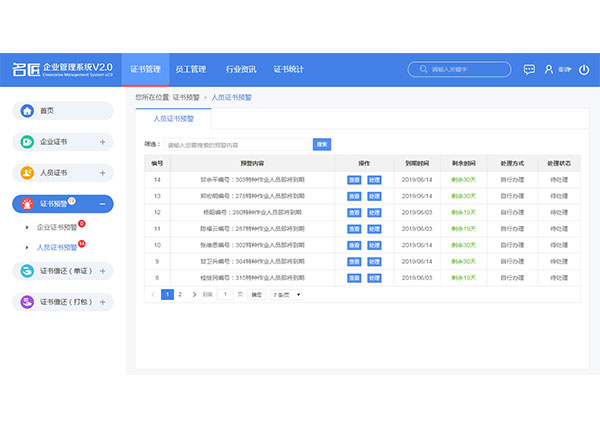Viewport: 600px width, 429px height.
Task: Click the power logout icon
Action: [584, 69]
